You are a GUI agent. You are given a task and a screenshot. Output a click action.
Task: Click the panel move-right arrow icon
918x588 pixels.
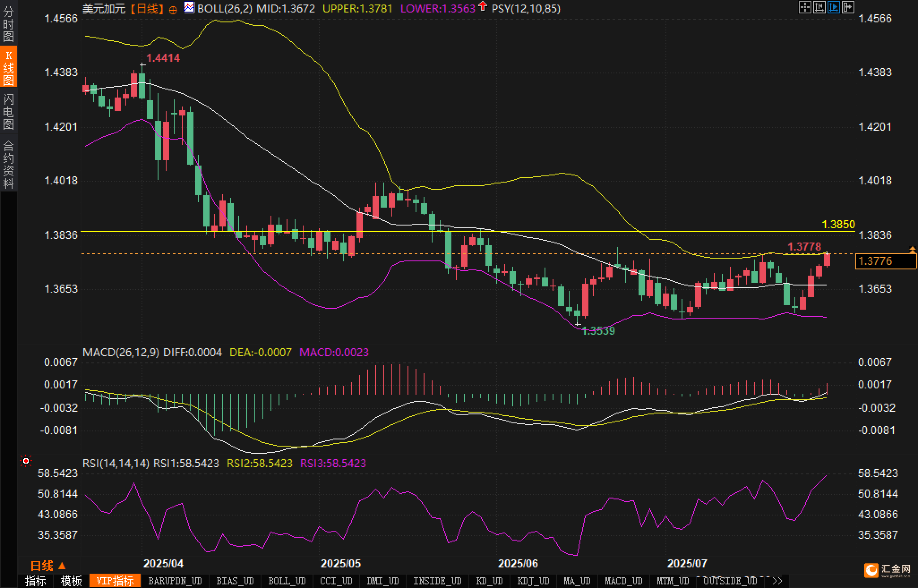pos(848,7)
